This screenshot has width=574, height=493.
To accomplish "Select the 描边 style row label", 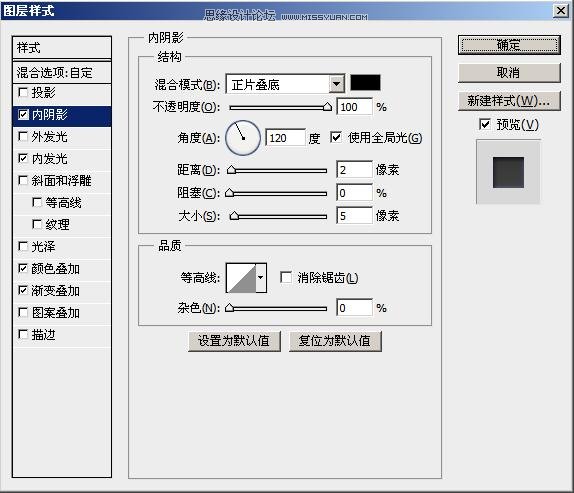I will coord(43,335).
